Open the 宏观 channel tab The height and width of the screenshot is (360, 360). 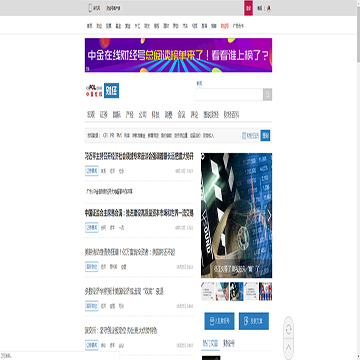coord(91,115)
